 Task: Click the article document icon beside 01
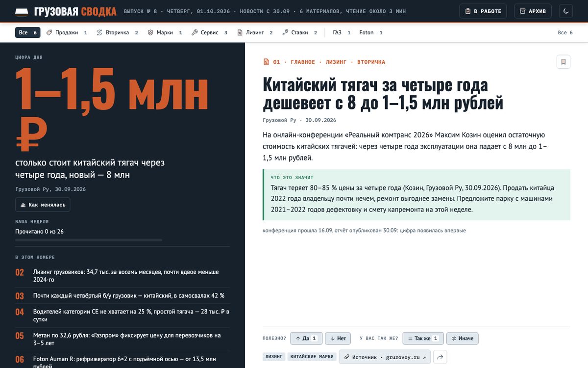coord(266,62)
